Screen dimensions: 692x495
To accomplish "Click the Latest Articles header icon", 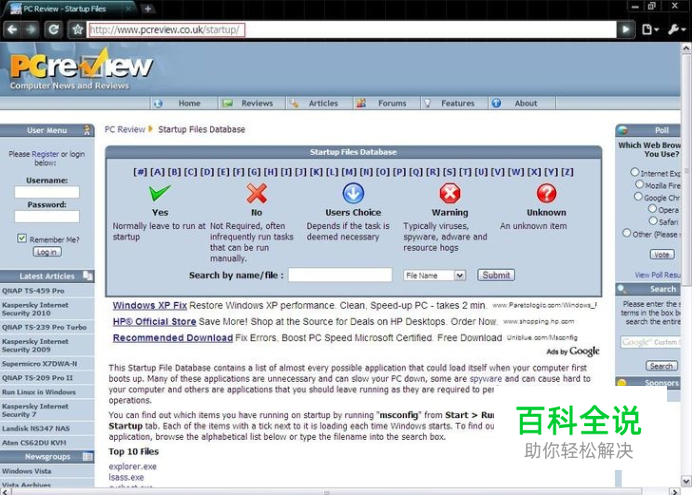I will pos(88,276).
